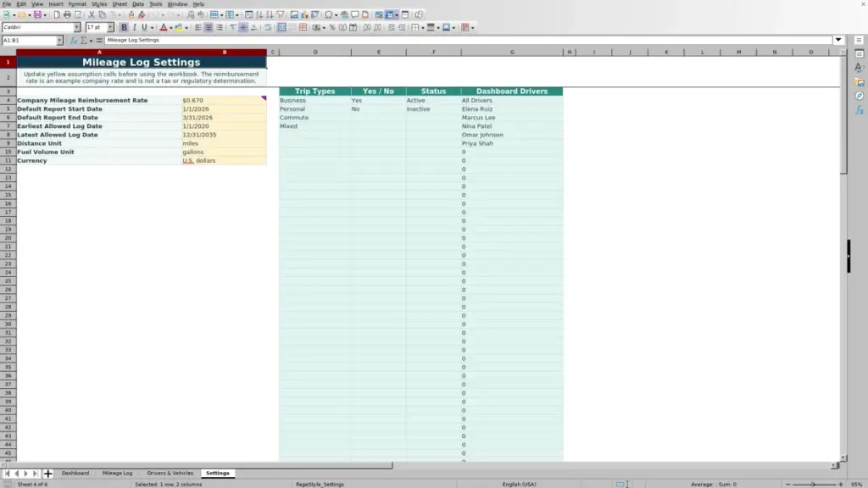Click the add new sheet plus icon
Viewport: 868px width, 488px height.
point(47,474)
